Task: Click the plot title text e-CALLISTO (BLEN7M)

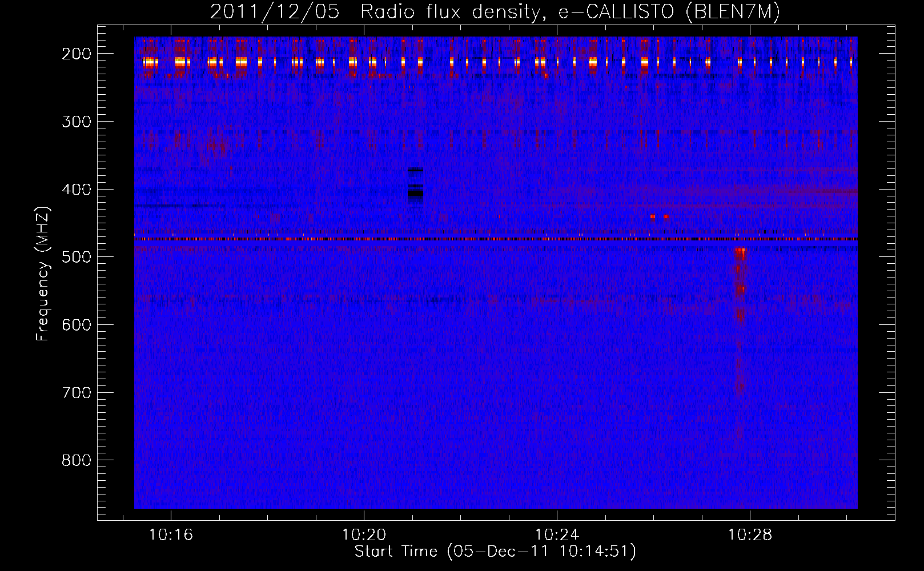Action: pos(669,12)
